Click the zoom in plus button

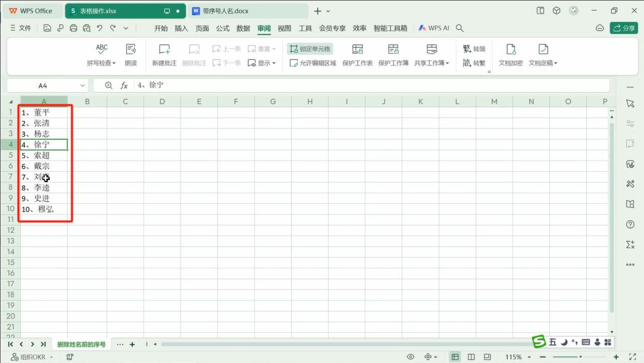click(x=616, y=357)
